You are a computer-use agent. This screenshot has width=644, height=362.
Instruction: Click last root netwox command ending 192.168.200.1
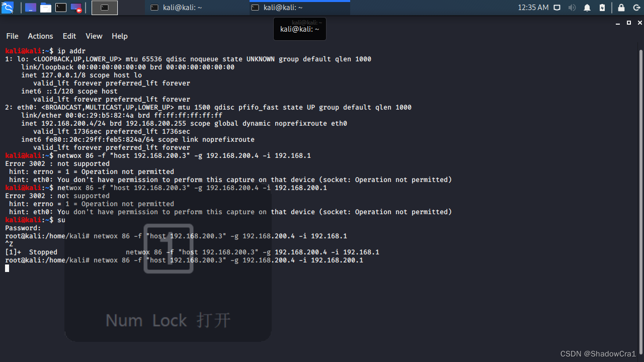(184, 260)
